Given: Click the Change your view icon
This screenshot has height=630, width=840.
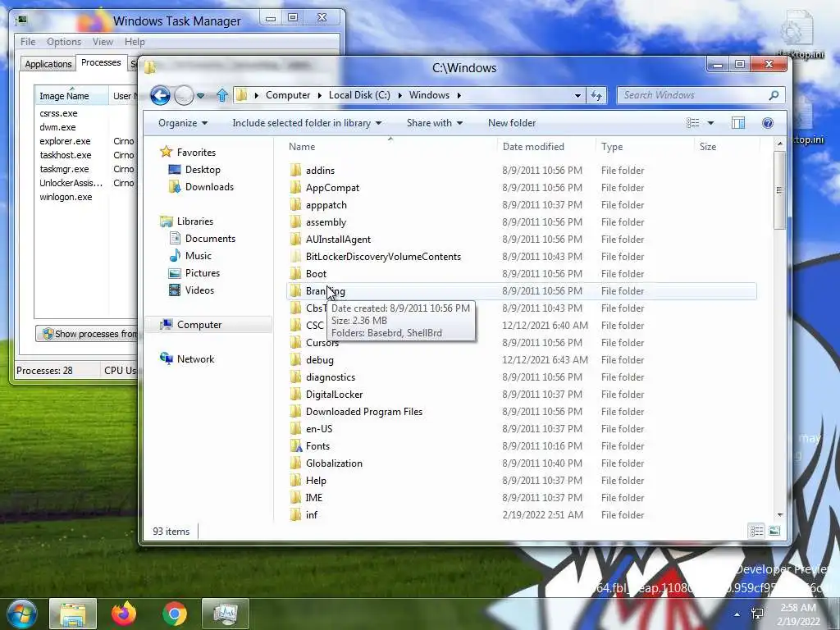Looking at the screenshot, I should 692,123.
